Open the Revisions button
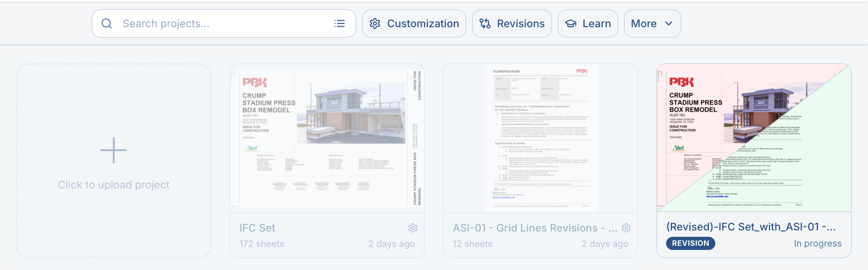This screenshot has width=868, height=270. (x=512, y=24)
